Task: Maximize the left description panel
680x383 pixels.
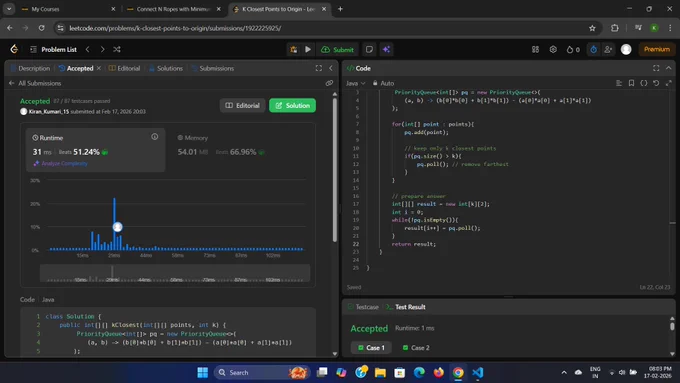Action: pyautogui.click(x=319, y=68)
